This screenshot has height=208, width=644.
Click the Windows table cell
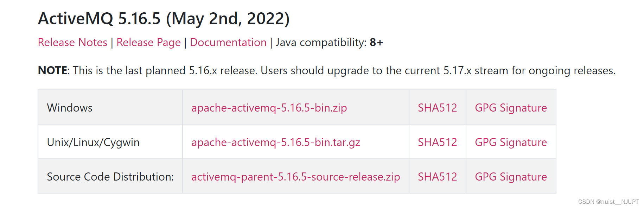pyautogui.click(x=110, y=107)
